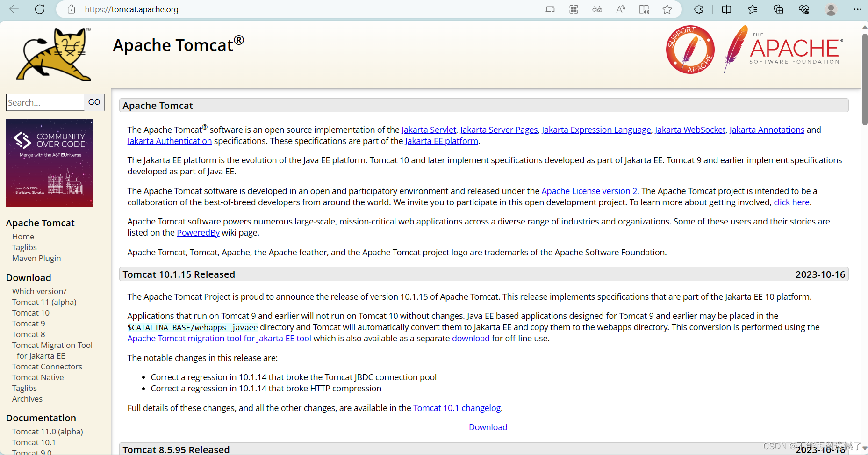Viewport: 868px width, 455px height.
Task: Enter Immersive Reader mode icon
Action: (644, 9)
